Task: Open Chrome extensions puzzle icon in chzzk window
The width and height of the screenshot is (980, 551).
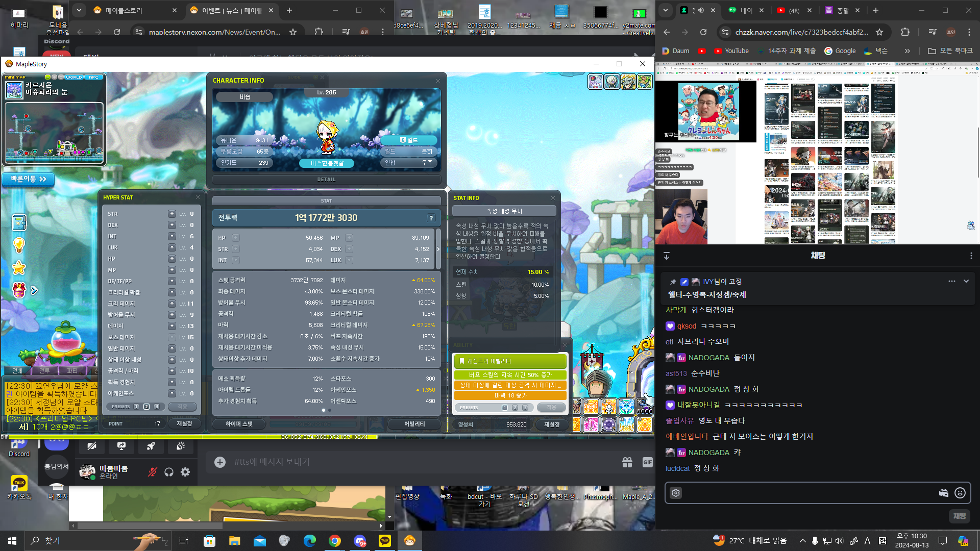Action: (x=905, y=32)
